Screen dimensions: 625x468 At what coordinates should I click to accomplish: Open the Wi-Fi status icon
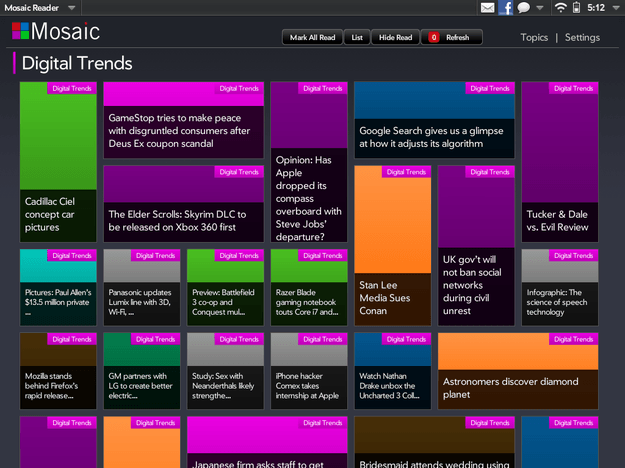560,8
